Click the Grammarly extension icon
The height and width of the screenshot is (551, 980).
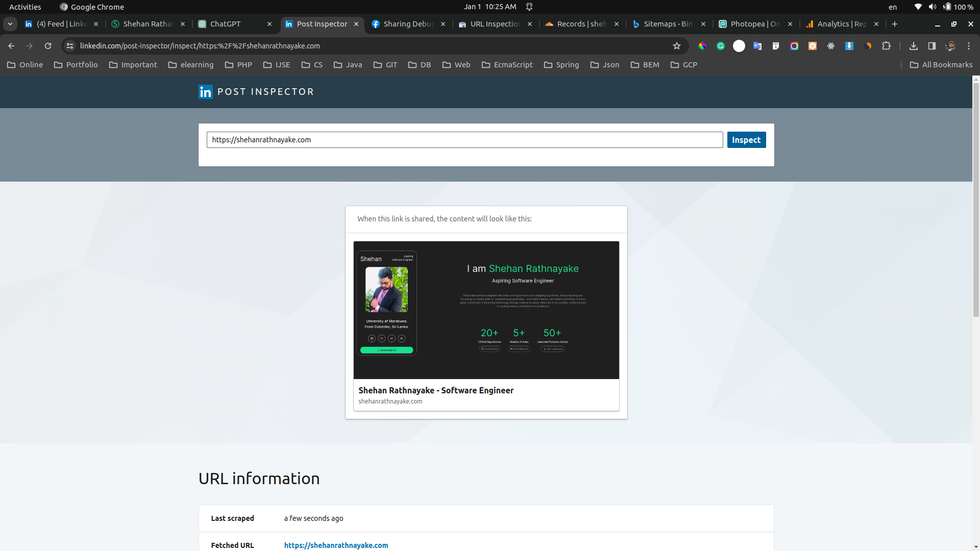point(721,46)
